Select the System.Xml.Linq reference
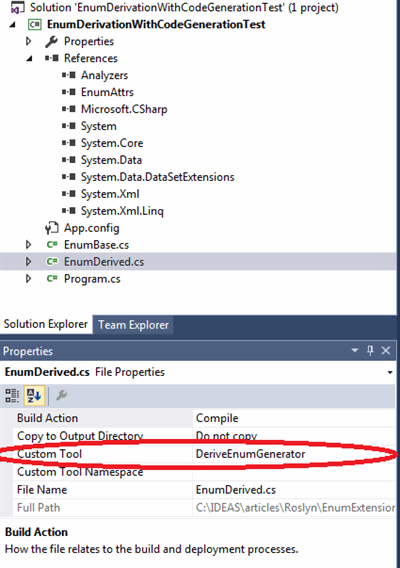The image size is (400, 568). point(122,211)
